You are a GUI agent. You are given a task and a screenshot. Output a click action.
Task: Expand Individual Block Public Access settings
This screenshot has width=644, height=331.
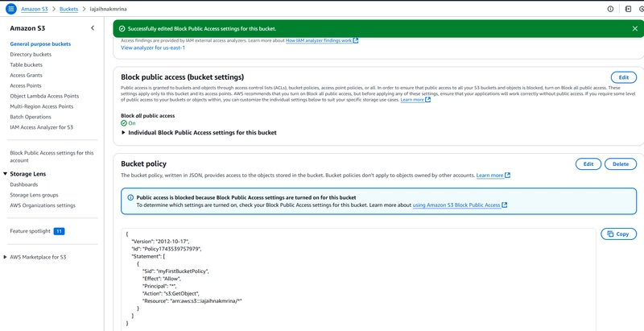[199, 133]
